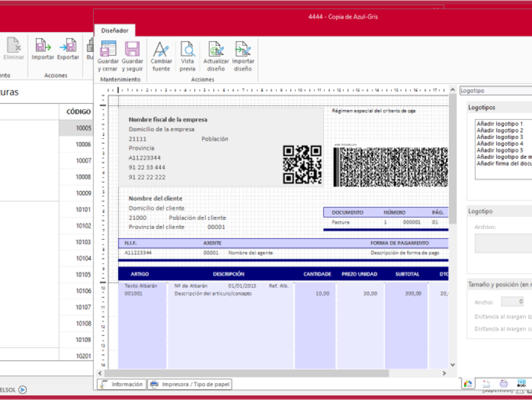Click the Actualizar diseño icon
532x400 pixels.
[x=215, y=50]
